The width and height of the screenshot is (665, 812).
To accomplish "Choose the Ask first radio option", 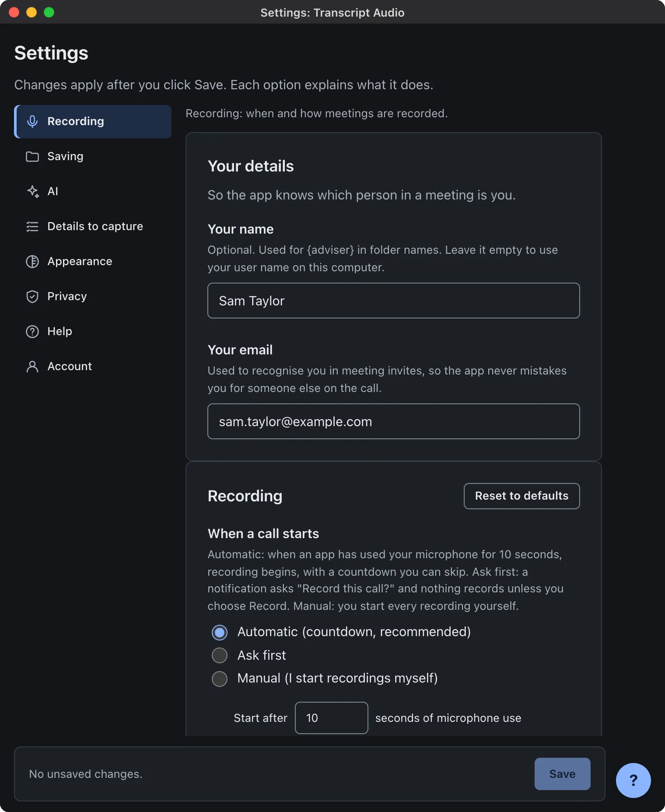I will [220, 655].
